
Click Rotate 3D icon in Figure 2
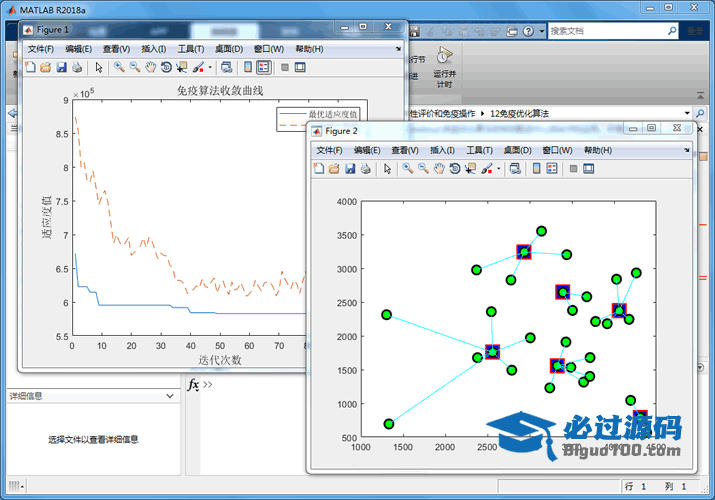[x=455, y=169]
